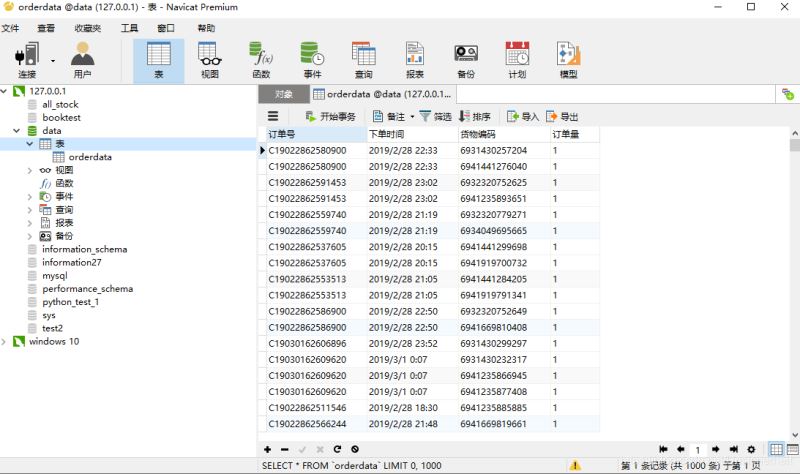Stop loading with the stop icon
This screenshot has height=474, width=800.
(x=355, y=450)
